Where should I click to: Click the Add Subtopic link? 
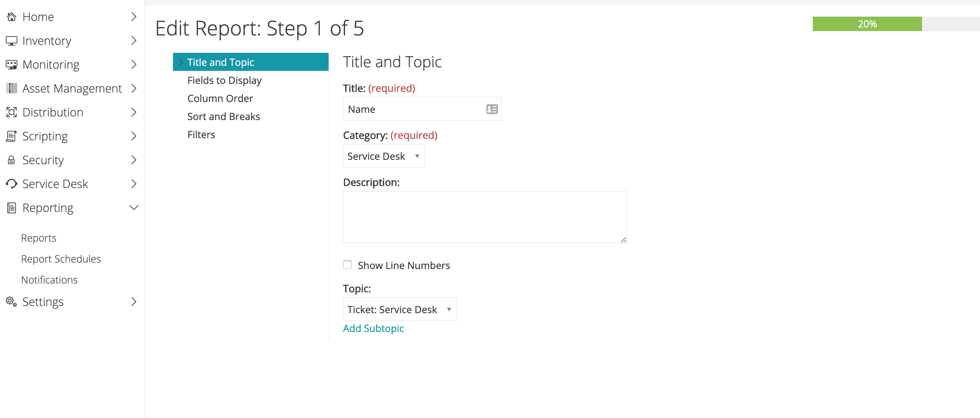tap(373, 328)
